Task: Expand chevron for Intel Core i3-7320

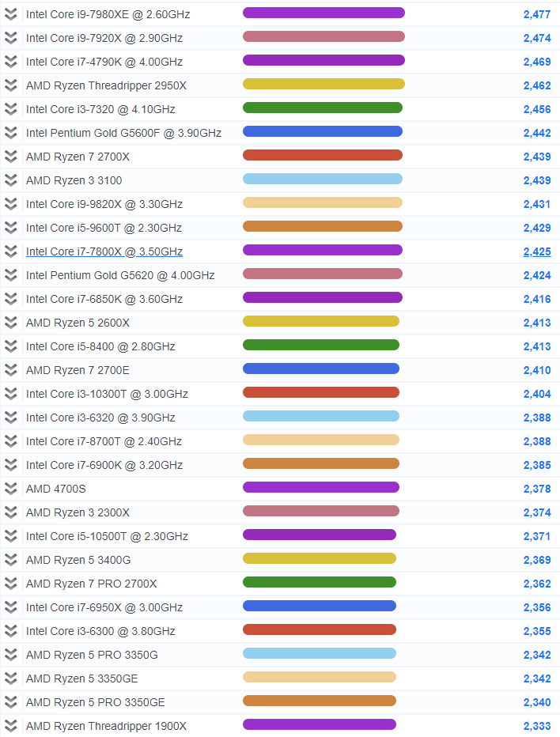Action: coord(11,109)
